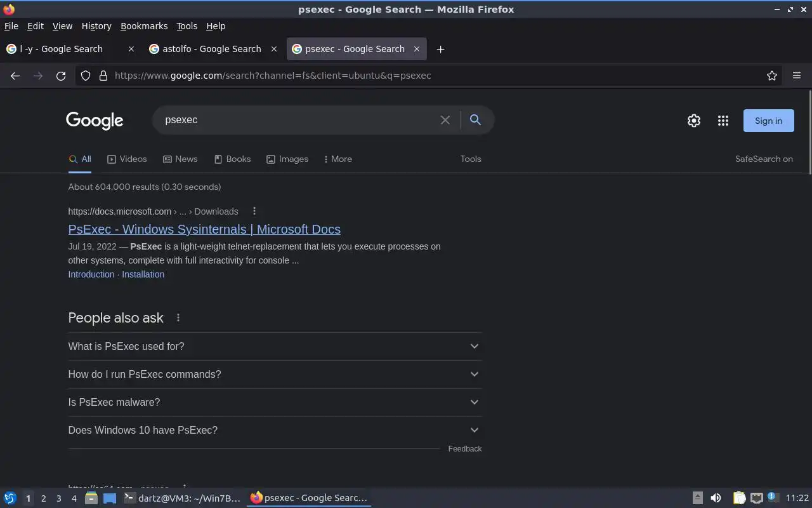Expand 'Is PsExec malware?' question
The height and width of the screenshot is (508, 812).
[x=275, y=402]
